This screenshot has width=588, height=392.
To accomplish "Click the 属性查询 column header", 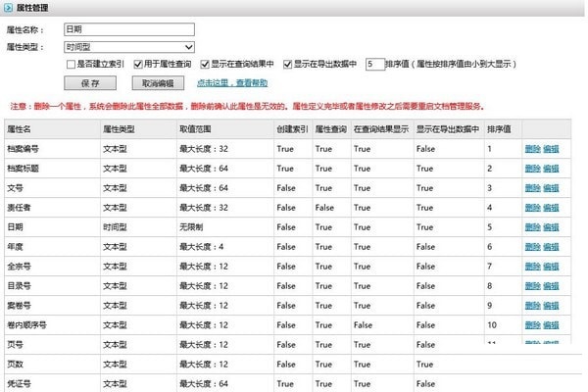I will coord(331,129).
